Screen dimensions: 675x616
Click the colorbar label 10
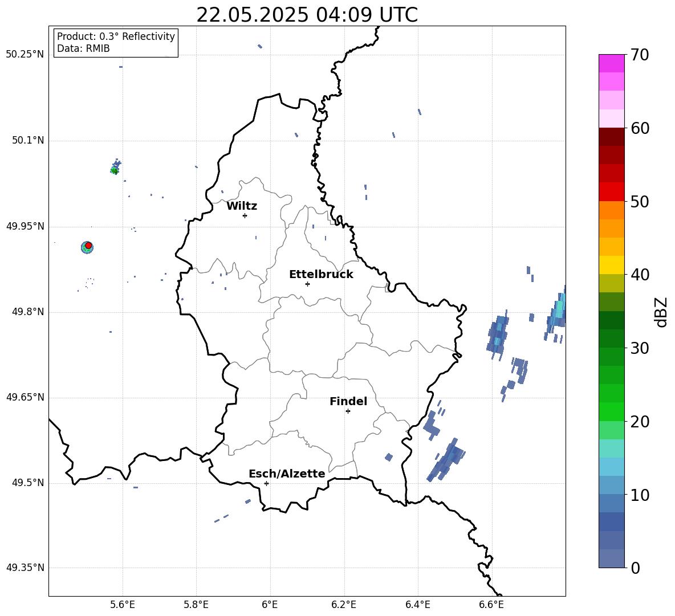(x=640, y=495)
